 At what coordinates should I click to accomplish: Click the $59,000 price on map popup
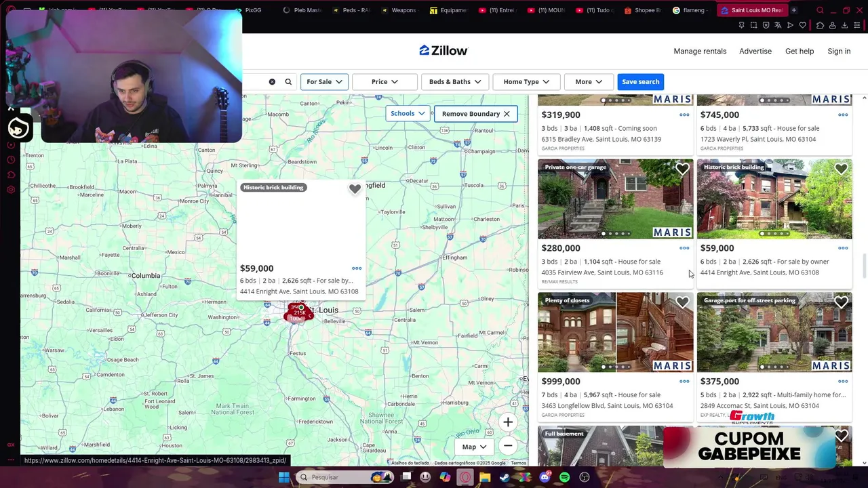click(256, 268)
